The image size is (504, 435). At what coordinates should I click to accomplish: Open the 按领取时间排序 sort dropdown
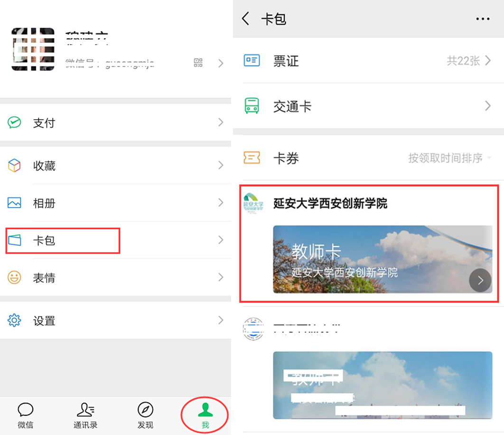click(x=450, y=158)
